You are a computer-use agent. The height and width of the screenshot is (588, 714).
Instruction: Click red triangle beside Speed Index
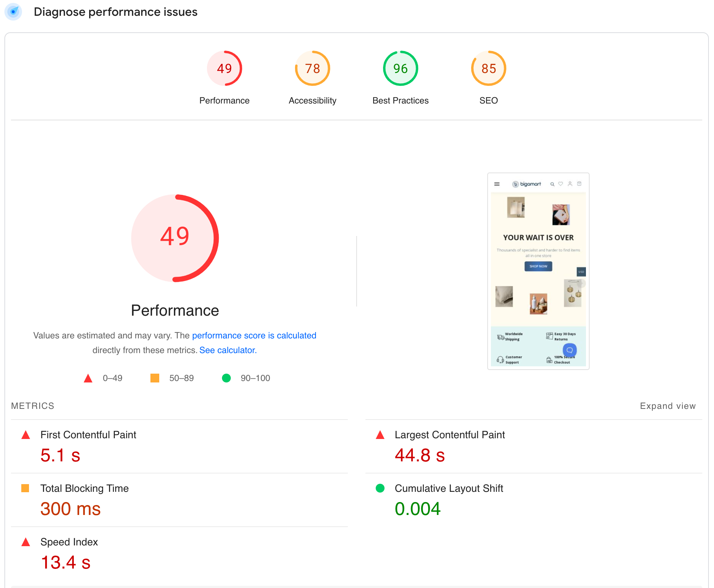tap(26, 542)
